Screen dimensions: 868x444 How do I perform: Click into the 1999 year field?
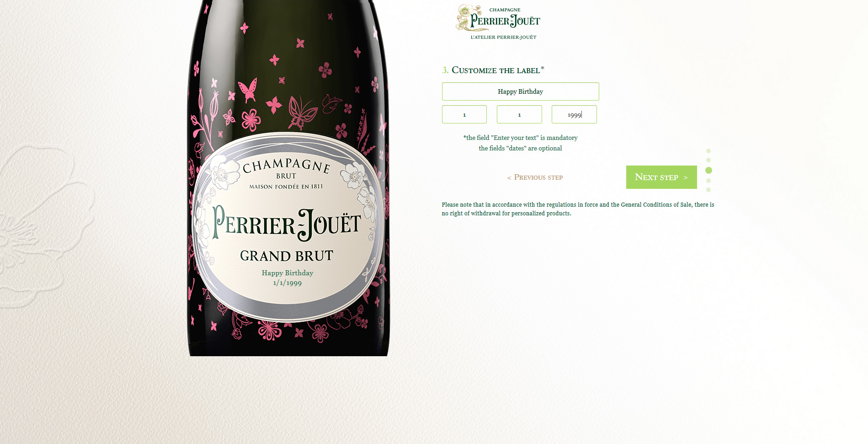[574, 114]
